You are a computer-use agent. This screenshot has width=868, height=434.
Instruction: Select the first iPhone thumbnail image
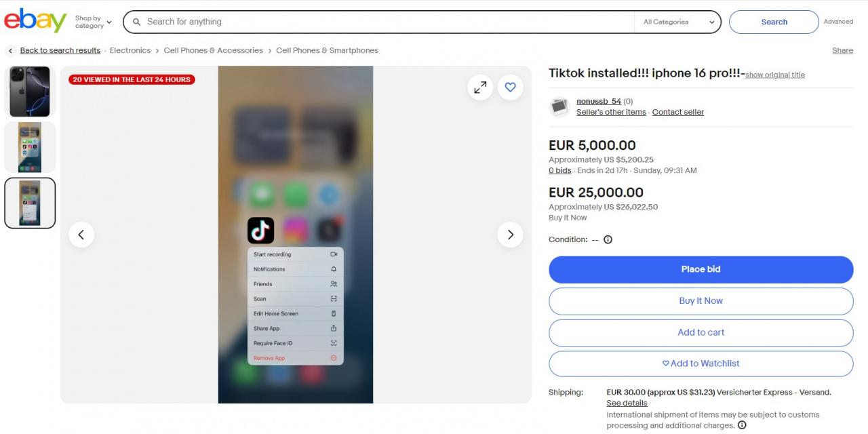click(x=30, y=92)
